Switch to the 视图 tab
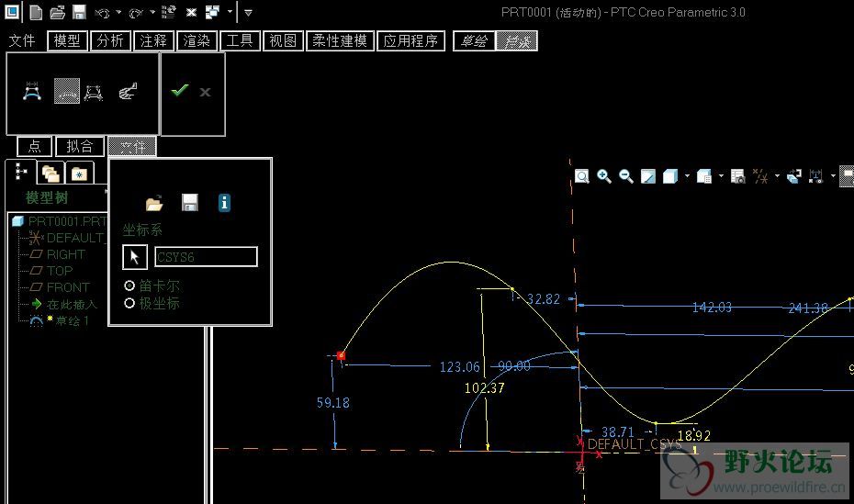 pos(283,40)
